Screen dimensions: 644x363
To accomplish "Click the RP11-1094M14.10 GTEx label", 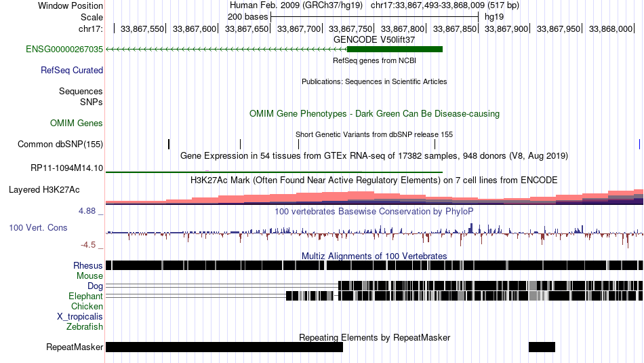I will [67, 168].
